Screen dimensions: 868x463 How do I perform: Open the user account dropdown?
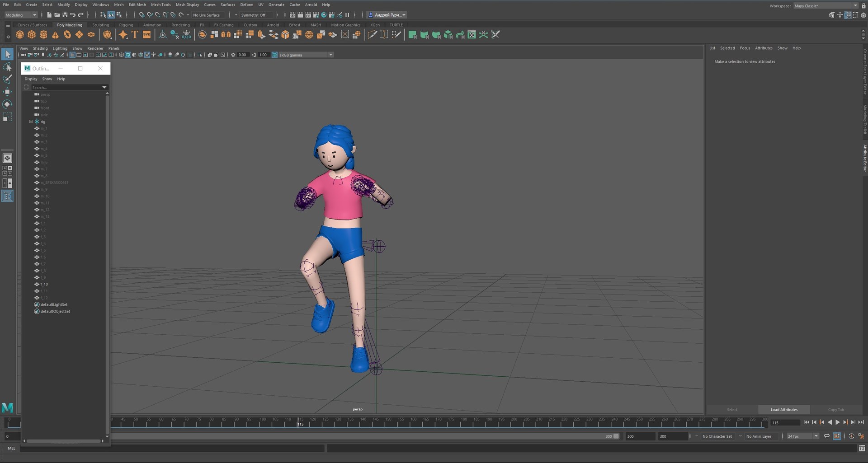tap(387, 15)
